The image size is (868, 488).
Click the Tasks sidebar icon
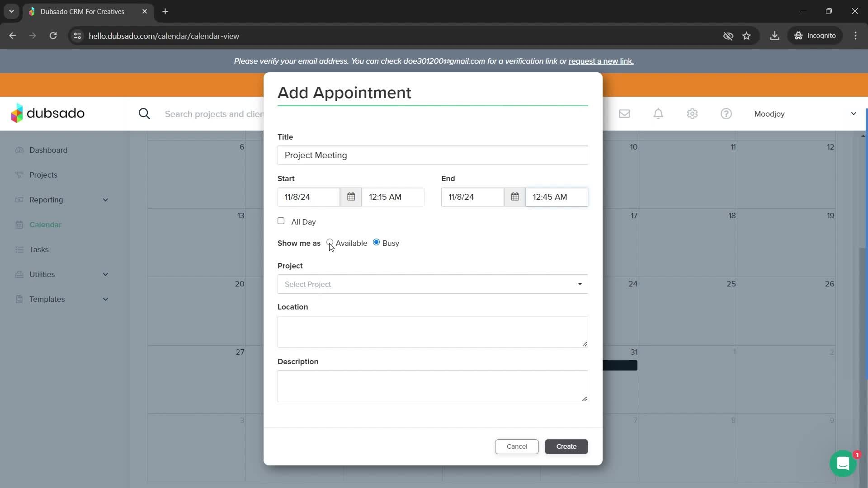pyautogui.click(x=19, y=249)
